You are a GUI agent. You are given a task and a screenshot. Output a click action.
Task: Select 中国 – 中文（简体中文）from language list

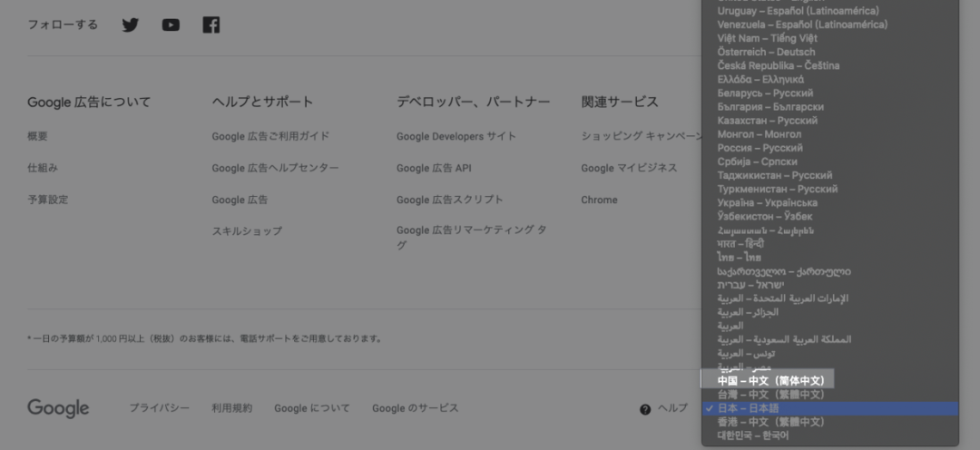(770, 380)
